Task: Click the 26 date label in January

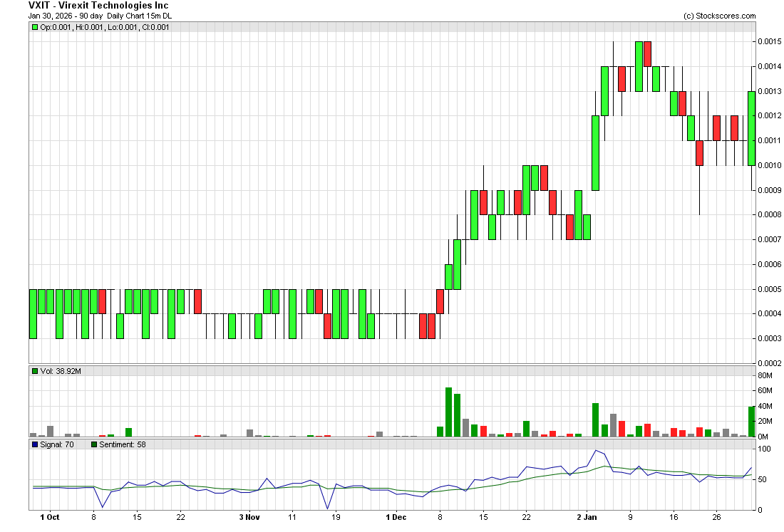Action: (717, 518)
